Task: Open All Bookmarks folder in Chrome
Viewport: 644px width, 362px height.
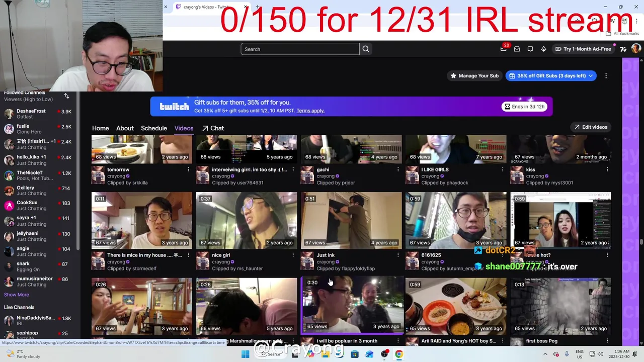Action: click(623, 33)
